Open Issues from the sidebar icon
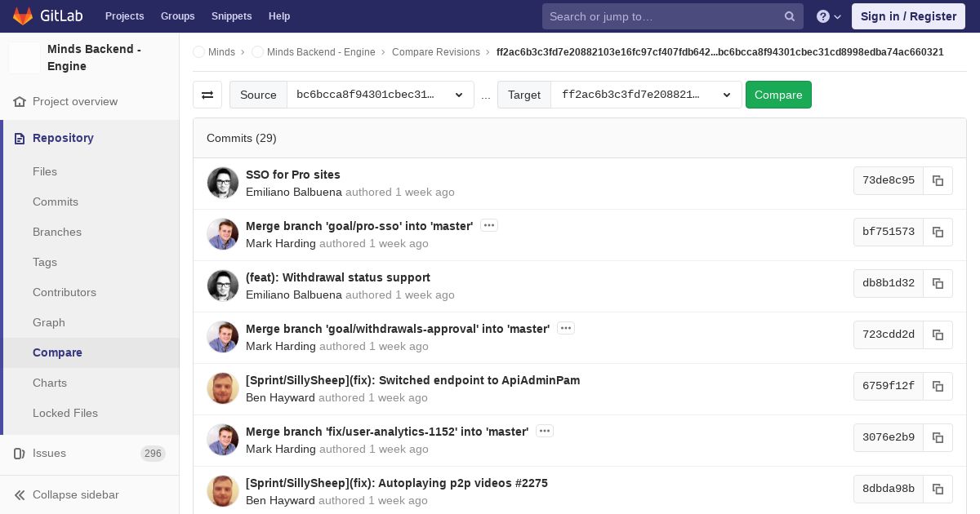The height and width of the screenshot is (514, 980). tap(20, 453)
